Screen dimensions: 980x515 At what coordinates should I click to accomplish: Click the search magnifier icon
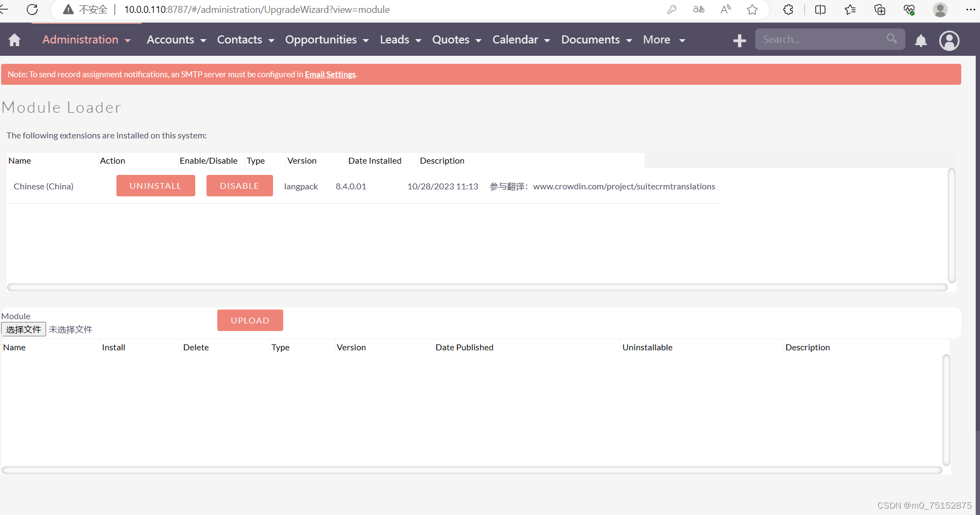tap(891, 39)
